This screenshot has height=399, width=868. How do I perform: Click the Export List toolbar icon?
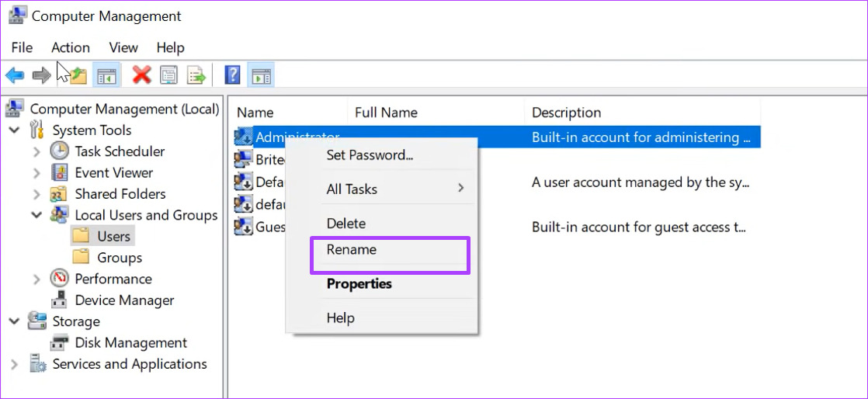[196, 75]
